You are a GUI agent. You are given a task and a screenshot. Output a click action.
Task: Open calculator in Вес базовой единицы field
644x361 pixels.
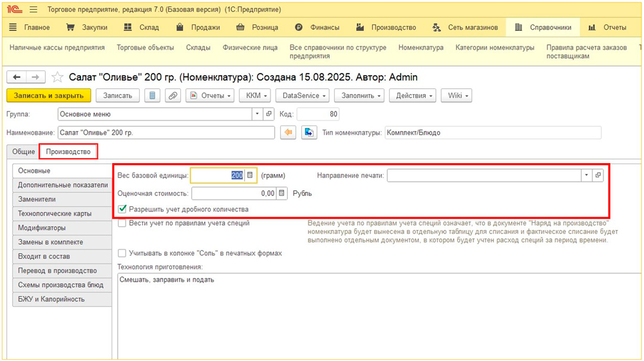click(250, 175)
